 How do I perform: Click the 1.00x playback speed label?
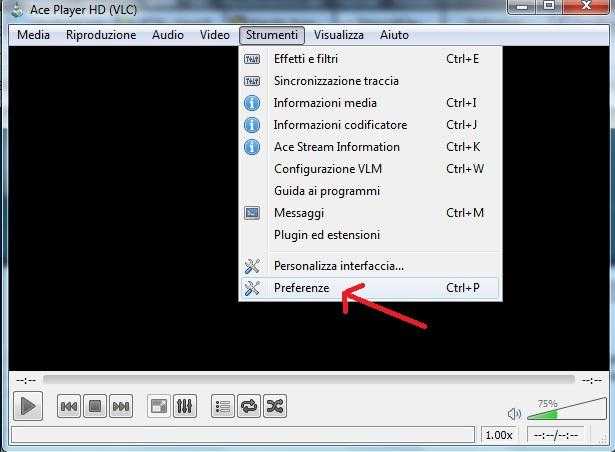[x=499, y=435]
